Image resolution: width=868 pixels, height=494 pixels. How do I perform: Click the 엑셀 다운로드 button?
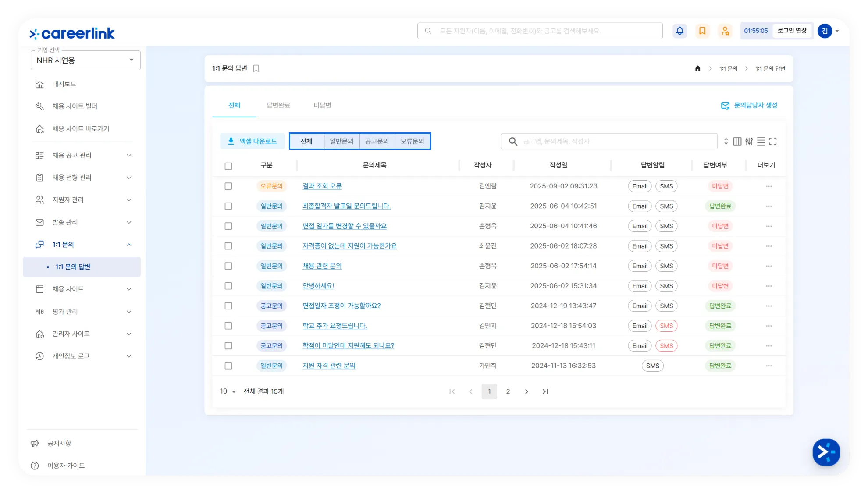click(253, 141)
